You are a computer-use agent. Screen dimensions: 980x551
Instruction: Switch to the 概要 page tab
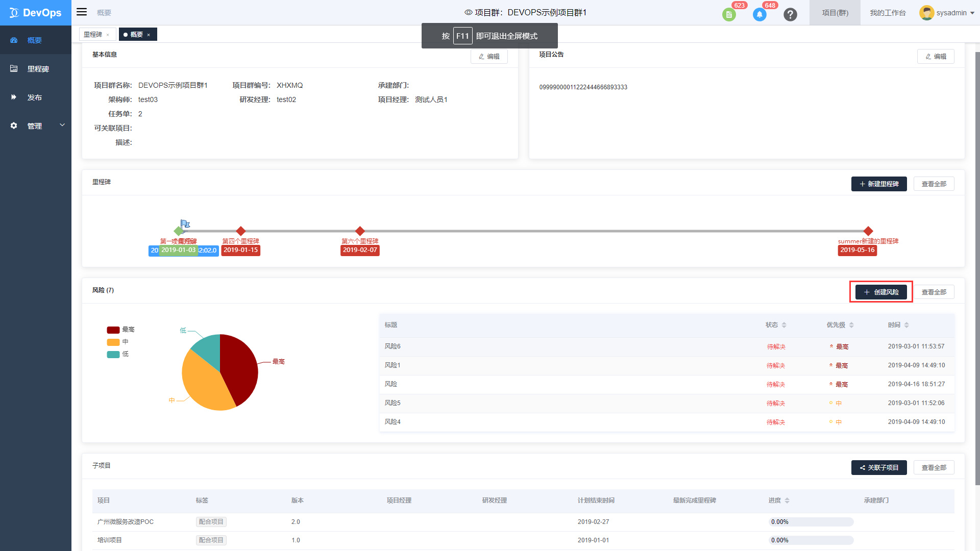point(136,34)
